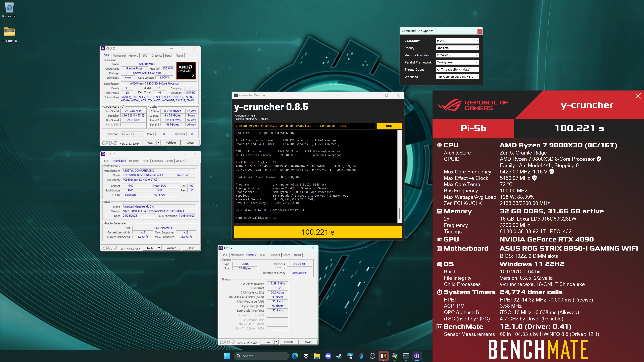Click the AMD Ryzen 7 logo in CPU-Z
The height and width of the screenshot is (362, 644).
pyautogui.click(x=186, y=71)
